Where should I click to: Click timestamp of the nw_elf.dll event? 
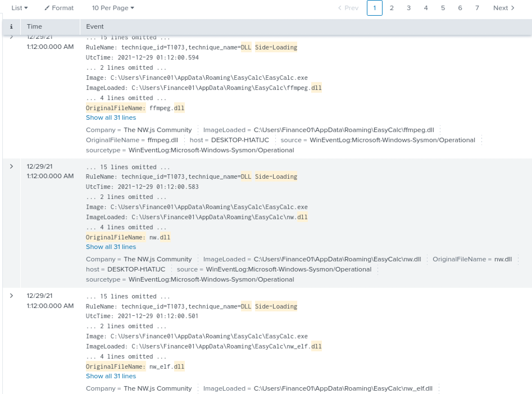[50, 301]
